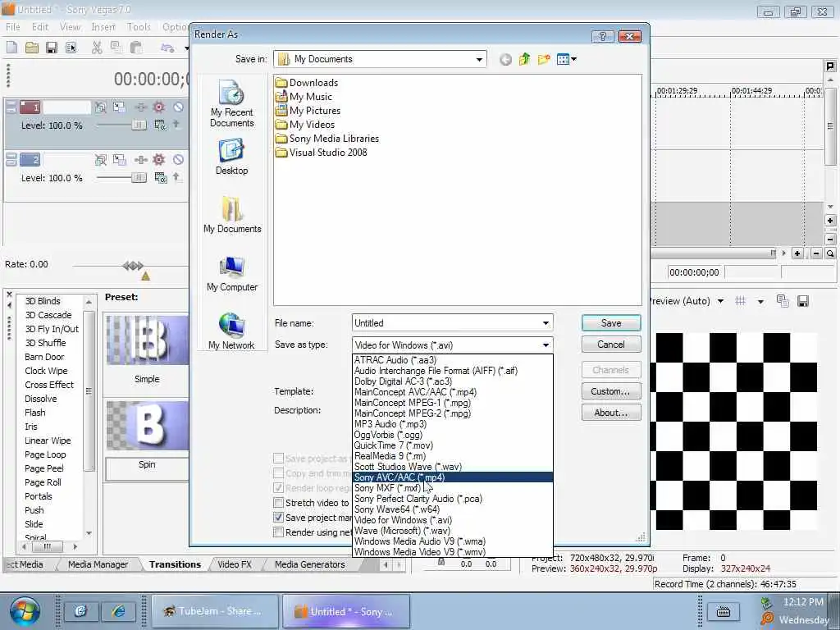The height and width of the screenshot is (630, 840).
Task: Click track 1 automation settings gear icon
Action: click(158, 107)
